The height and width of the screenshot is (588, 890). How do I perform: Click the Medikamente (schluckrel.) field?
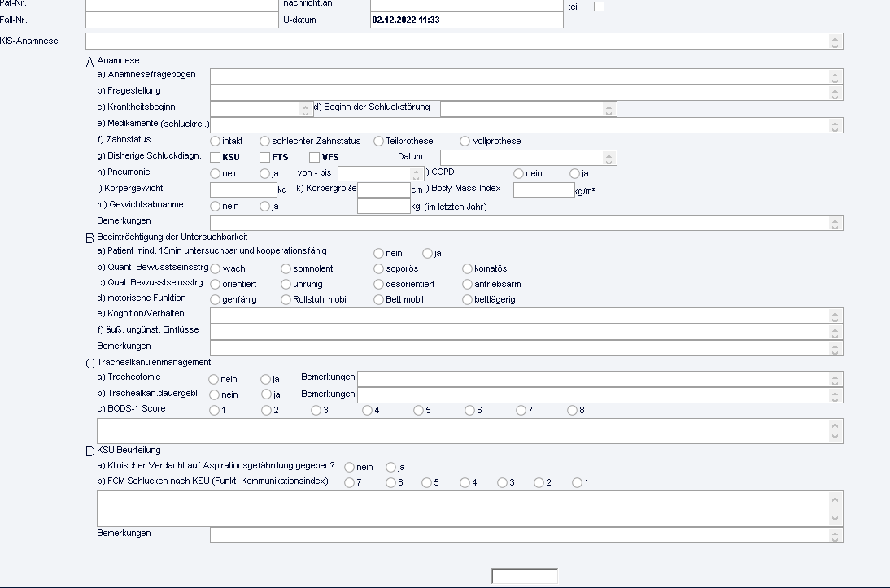tap(526, 125)
